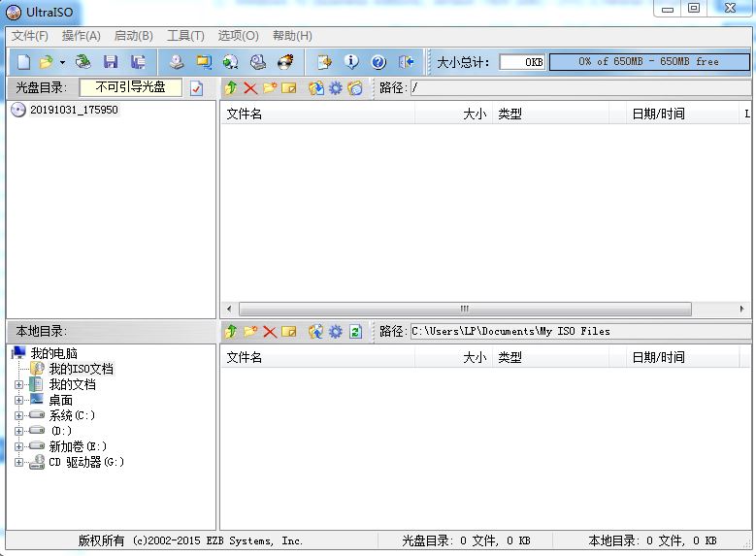The width and height of the screenshot is (756, 556).
Task: Click the red X delete icon in local toolbar
Action: (270, 332)
